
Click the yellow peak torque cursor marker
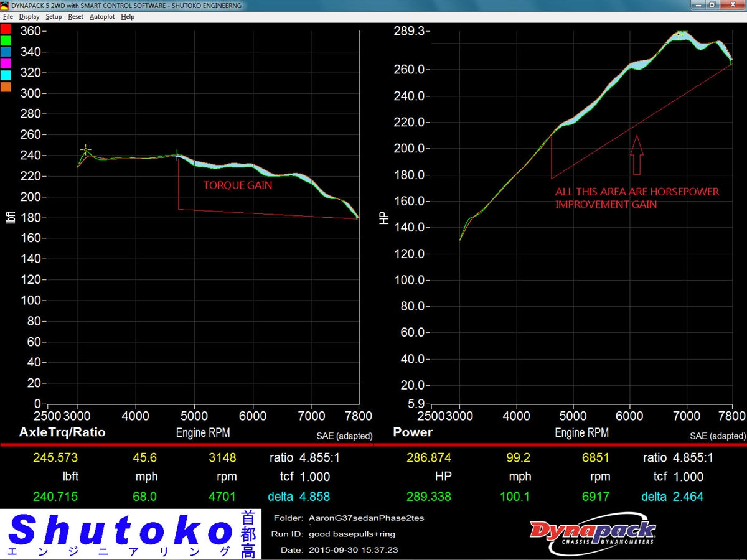pyautogui.click(x=86, y=149)
